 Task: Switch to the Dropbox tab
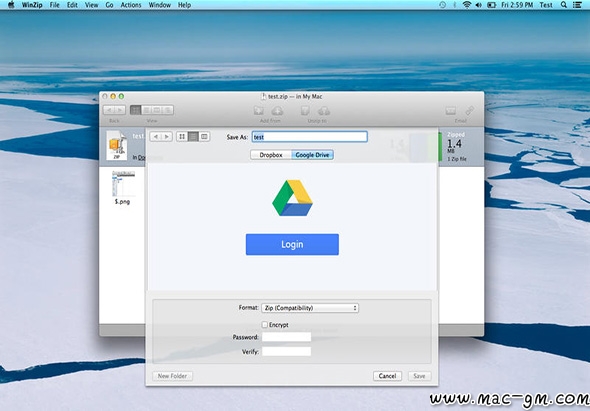click(x=271, y=155)
